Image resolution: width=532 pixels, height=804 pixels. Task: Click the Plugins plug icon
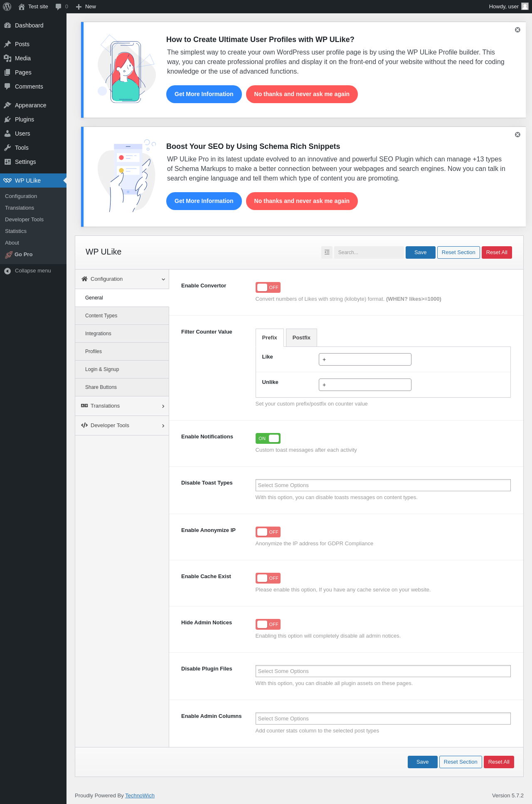(7, 119)
